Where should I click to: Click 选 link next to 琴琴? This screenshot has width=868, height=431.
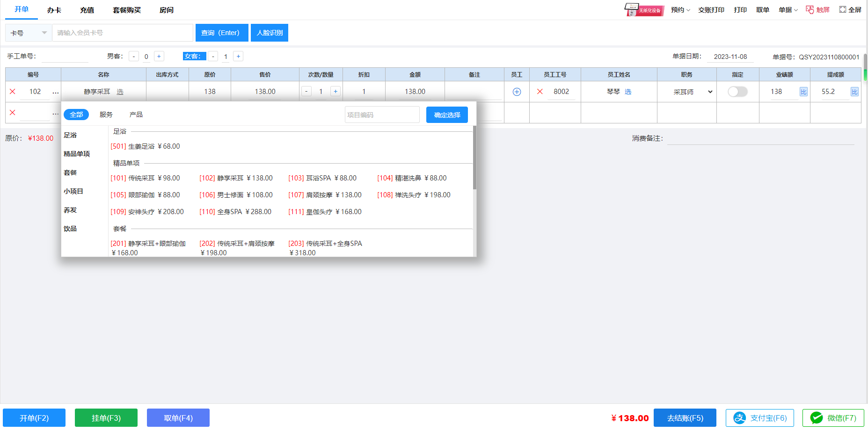tap(628, 92)
